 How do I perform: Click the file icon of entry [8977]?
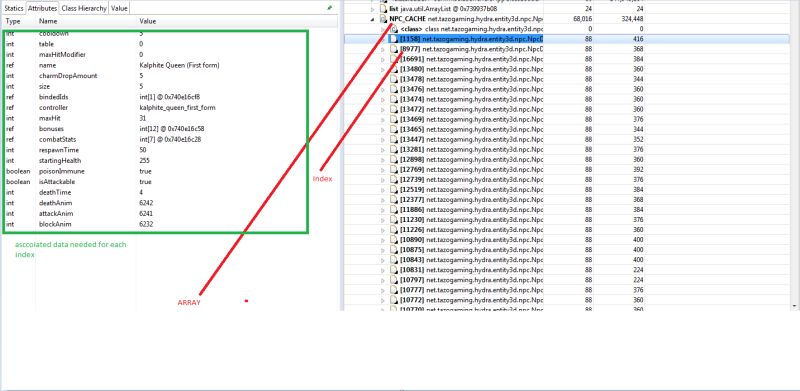393,49
